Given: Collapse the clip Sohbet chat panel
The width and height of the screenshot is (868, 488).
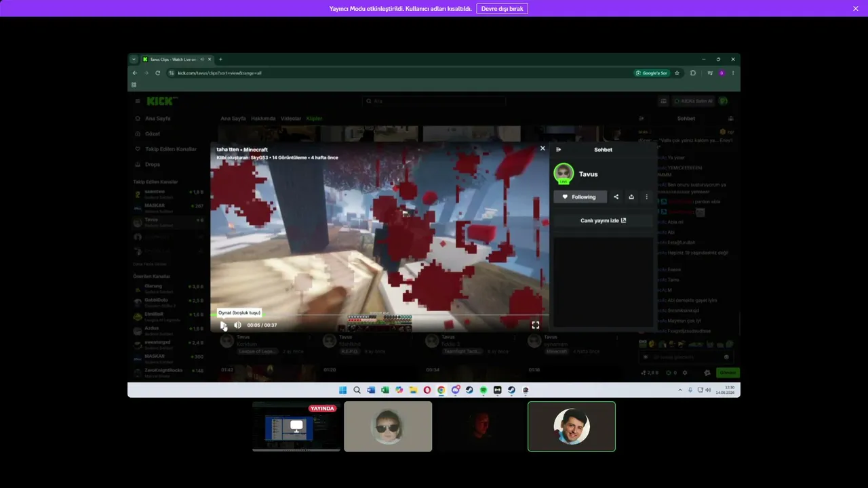Looking at the screenshot, I should pyautogui.click(x=559, y=150).
